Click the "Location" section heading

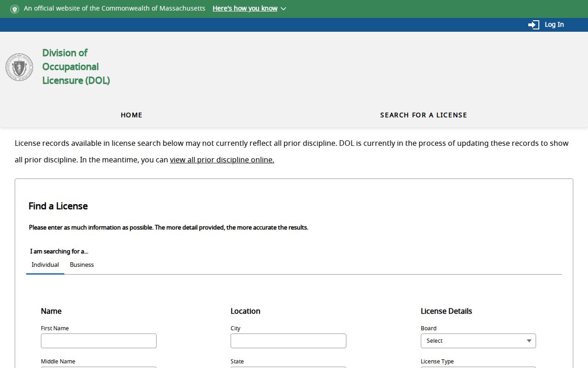tap(245, 311)
